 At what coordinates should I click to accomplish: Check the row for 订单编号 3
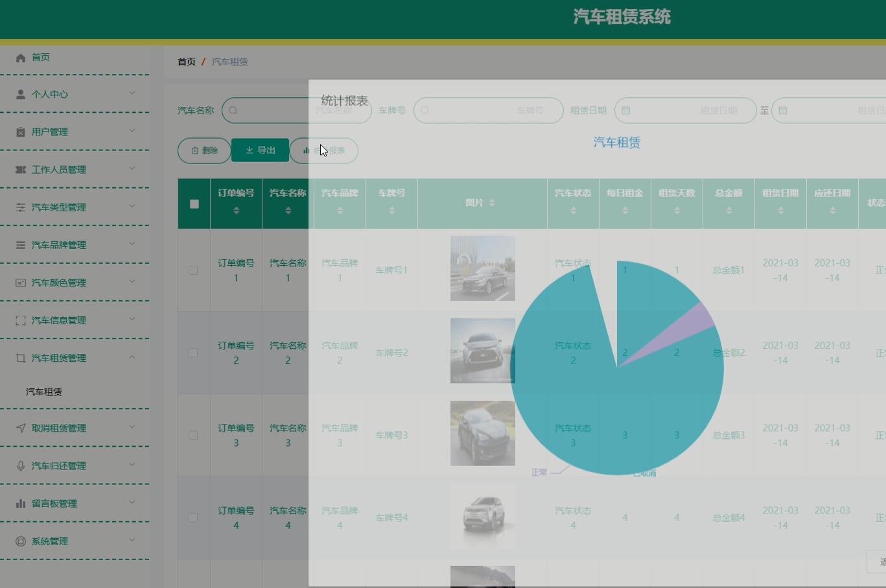(193, 435)
